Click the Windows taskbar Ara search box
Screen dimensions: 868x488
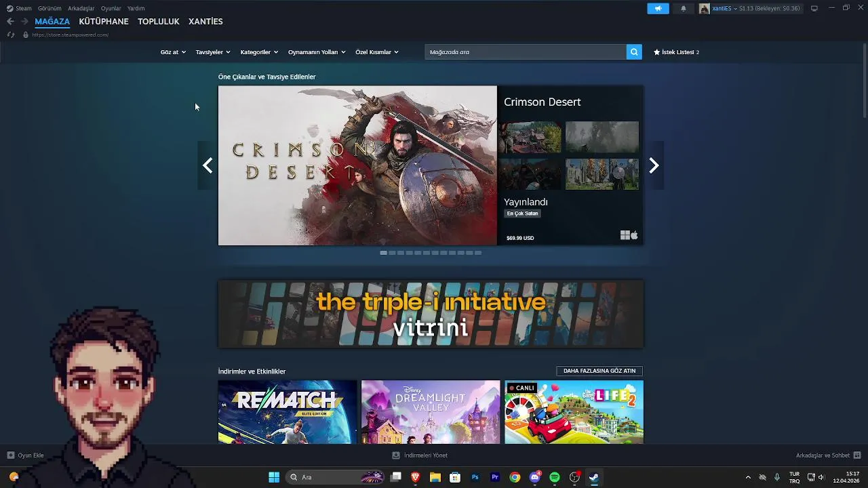[x=336, y=477]
